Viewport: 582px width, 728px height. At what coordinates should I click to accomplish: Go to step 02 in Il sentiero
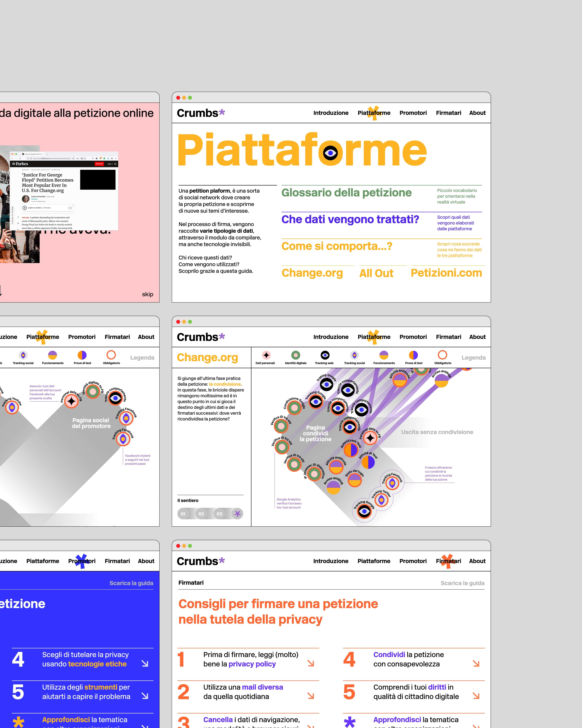coord(201,514)
